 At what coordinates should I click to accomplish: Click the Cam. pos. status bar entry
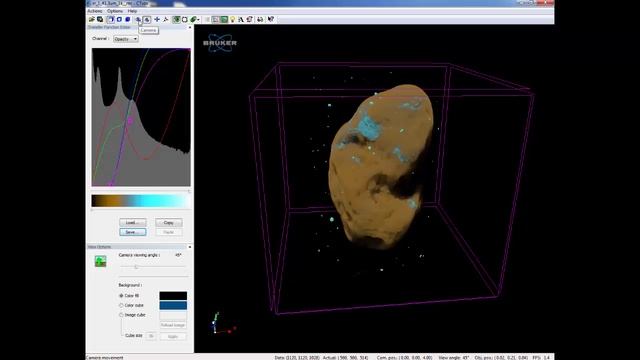(404, 358)
